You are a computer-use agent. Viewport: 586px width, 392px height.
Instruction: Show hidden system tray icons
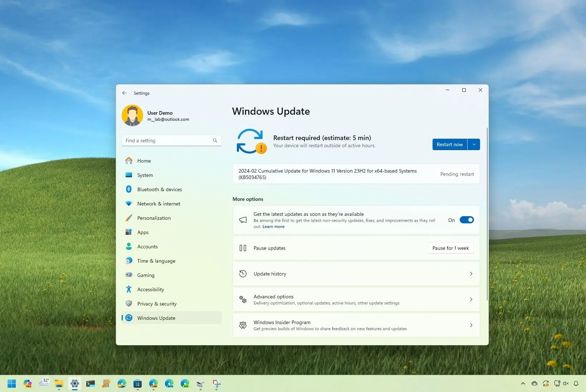click(523, 383)
